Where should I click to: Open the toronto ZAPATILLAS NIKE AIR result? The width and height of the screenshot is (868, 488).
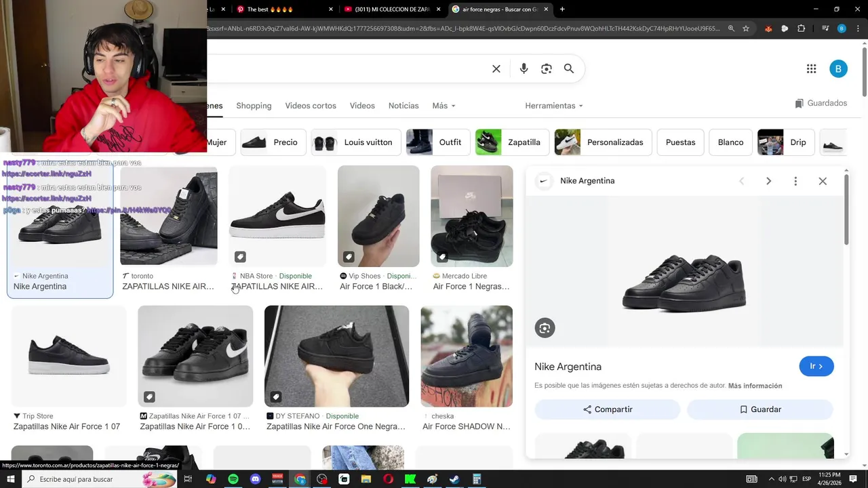point(169,229)
